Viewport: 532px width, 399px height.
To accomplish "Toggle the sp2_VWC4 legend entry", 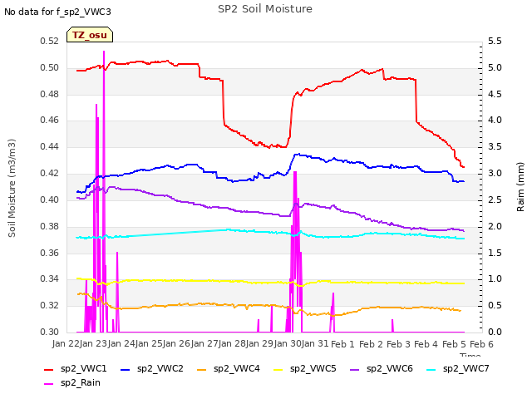I will point(229,369).
